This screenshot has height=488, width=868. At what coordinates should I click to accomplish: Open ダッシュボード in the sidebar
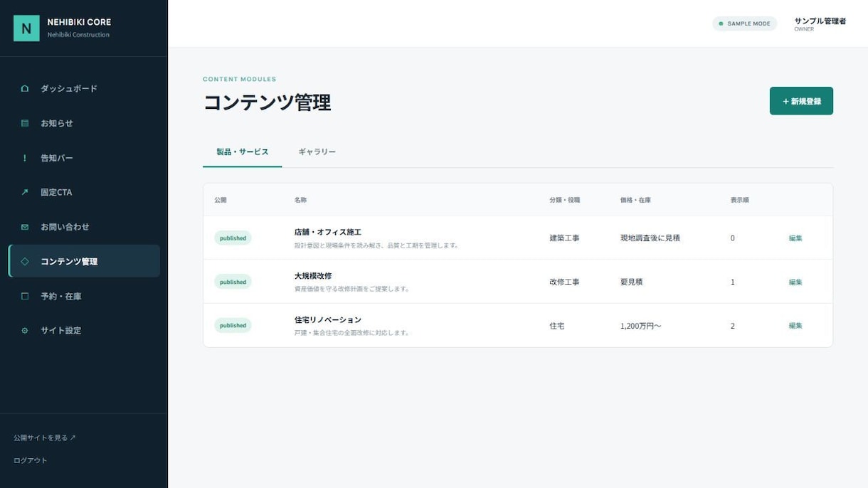click(x=84, y=89)
